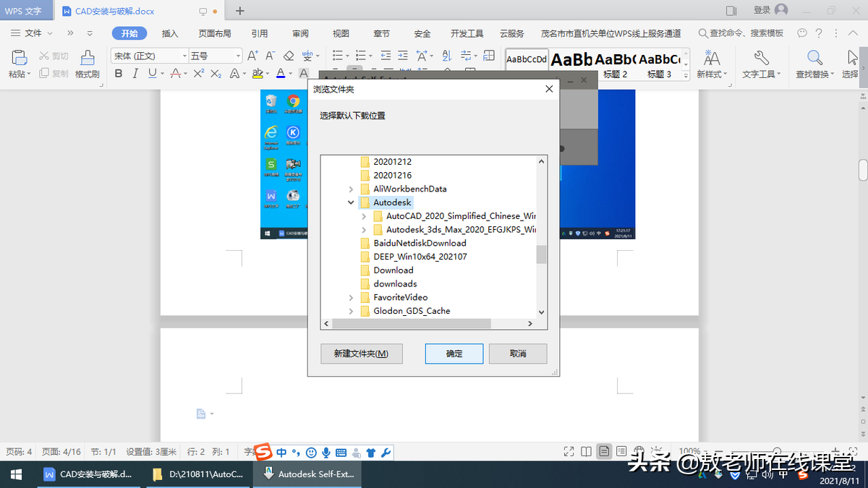Open the Text Tools (文字工具) wrench
This screenshot has width=868, height=488.
[761, 64]
